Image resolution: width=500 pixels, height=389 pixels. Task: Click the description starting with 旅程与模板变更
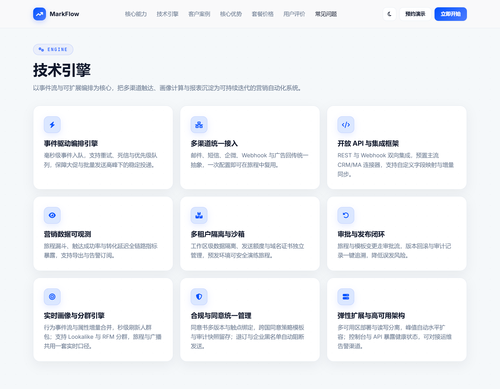click(394, 251)
